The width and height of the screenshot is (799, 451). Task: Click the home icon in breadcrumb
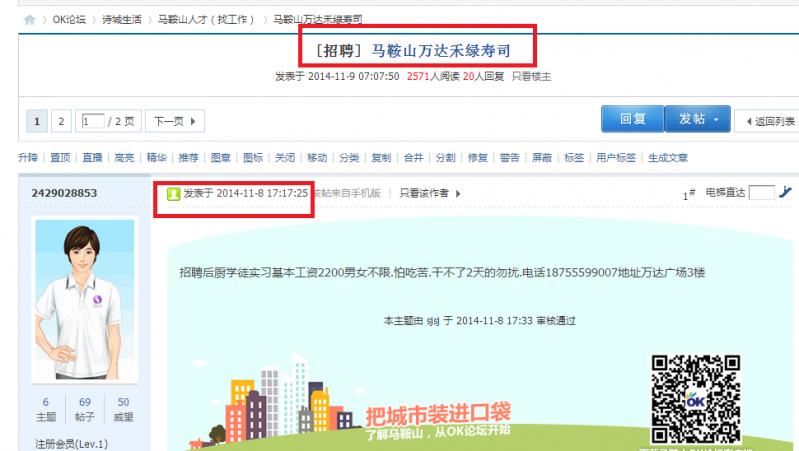30,20
